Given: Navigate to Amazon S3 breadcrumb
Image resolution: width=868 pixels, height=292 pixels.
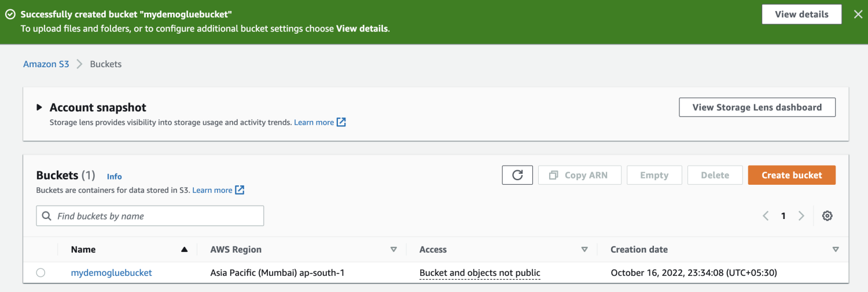Looking at the screenshot, I should pos(46,64).
